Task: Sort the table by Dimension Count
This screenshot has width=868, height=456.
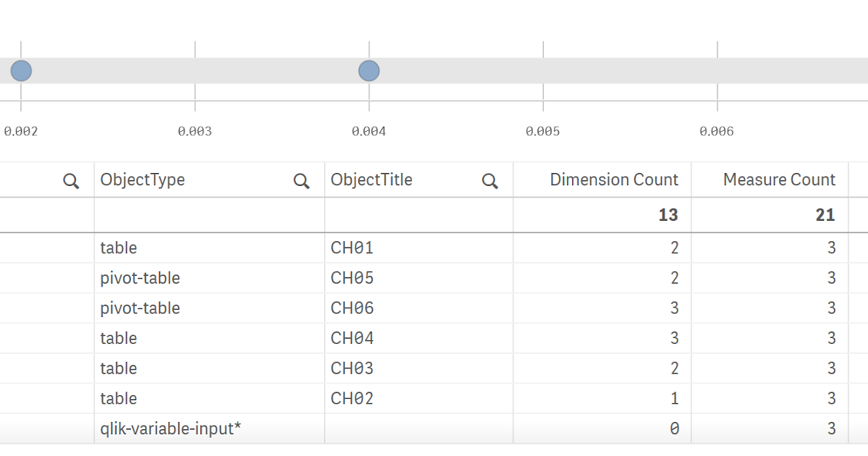Action: pyautogui.click(x=613, y=180)
